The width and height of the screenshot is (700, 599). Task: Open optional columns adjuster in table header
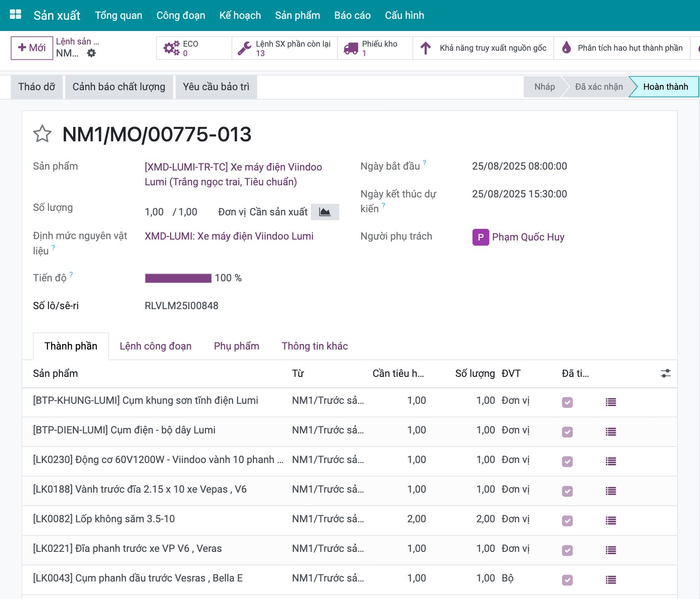coord(665,373)
